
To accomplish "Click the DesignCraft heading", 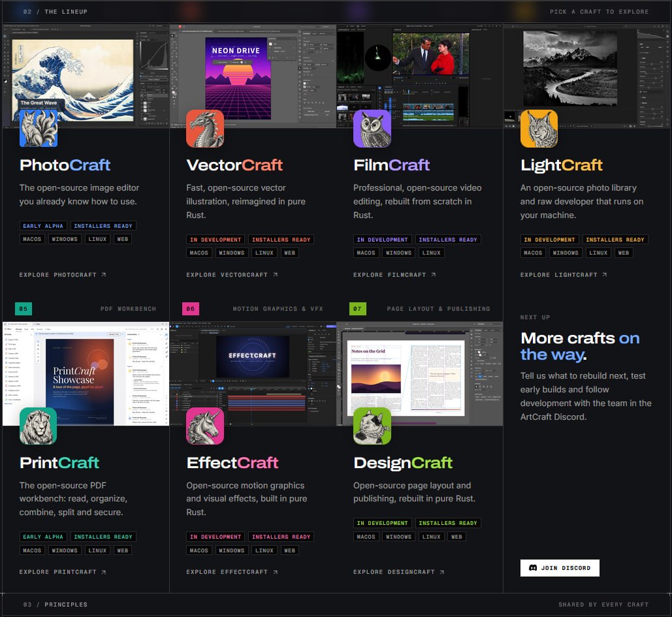I will point(403,463).
